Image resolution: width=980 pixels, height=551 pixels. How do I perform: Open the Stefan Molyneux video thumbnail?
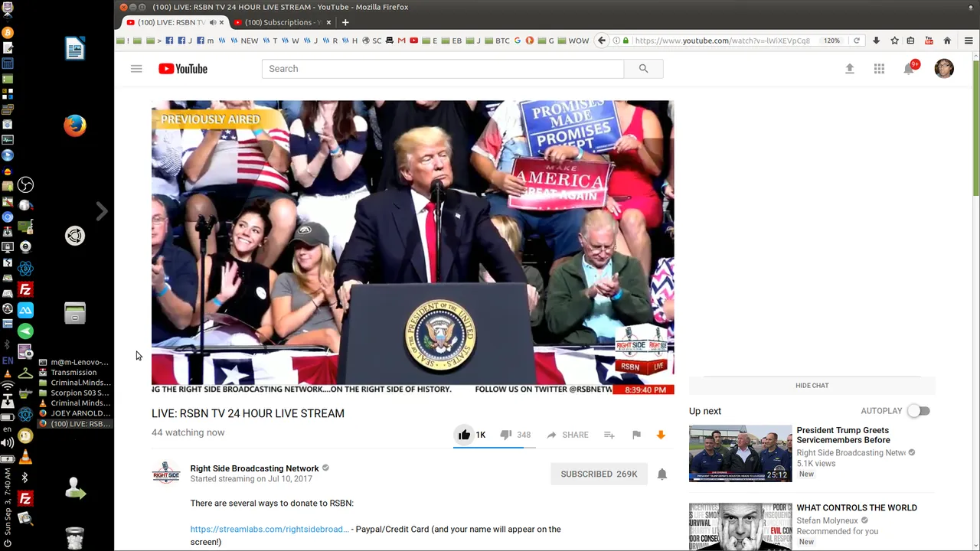point(740,527)
